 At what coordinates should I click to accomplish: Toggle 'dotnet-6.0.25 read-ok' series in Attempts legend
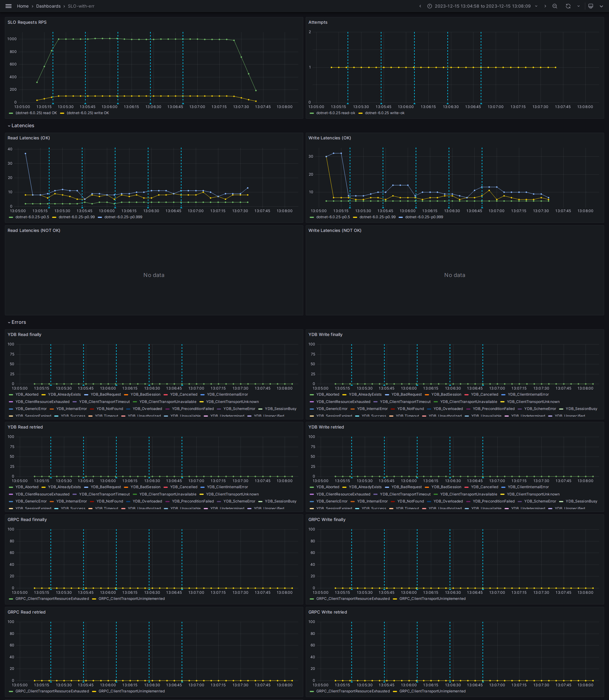[x=336, y=113]
